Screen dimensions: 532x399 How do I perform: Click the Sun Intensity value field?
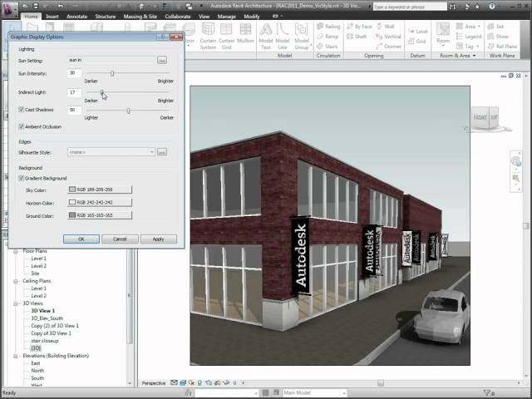tap(74, 73)
